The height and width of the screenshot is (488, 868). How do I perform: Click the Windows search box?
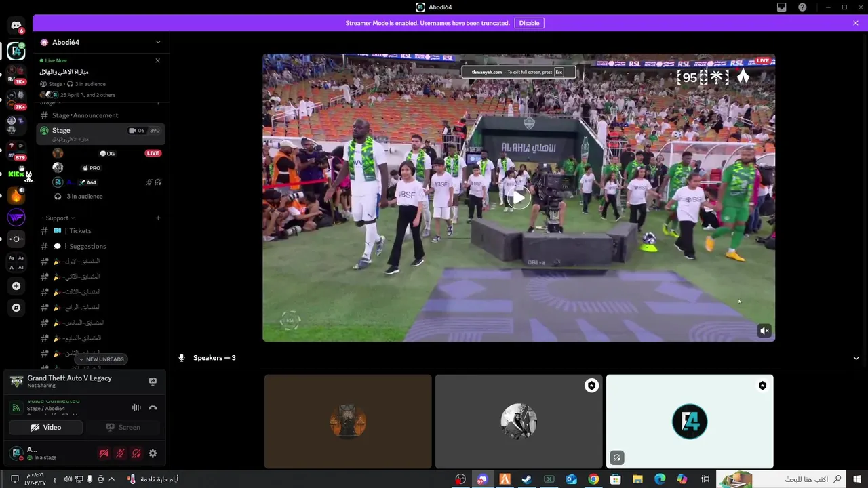781,479
